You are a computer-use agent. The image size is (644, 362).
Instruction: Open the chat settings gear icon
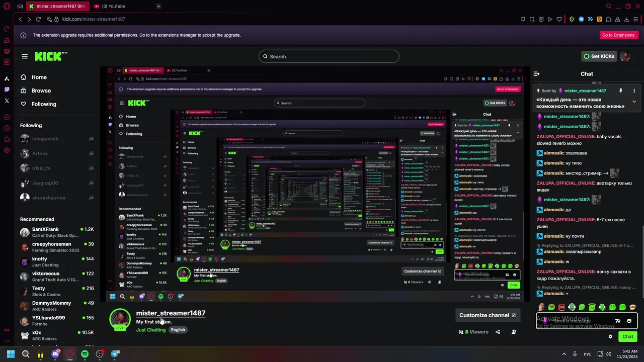610,337
